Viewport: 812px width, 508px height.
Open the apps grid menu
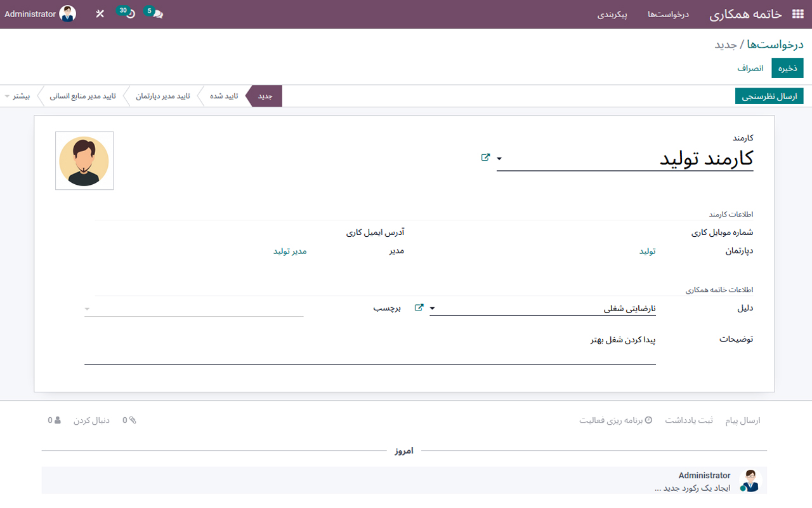point(798,13)
